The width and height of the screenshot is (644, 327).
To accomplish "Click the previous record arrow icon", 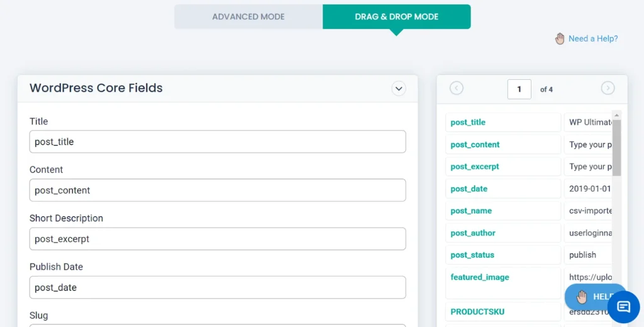I will point(457,89).
